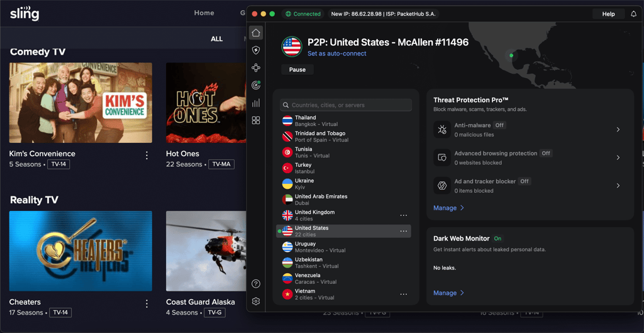
Task: Open the Kim's Convenience thumbnail
Action: 80,103
